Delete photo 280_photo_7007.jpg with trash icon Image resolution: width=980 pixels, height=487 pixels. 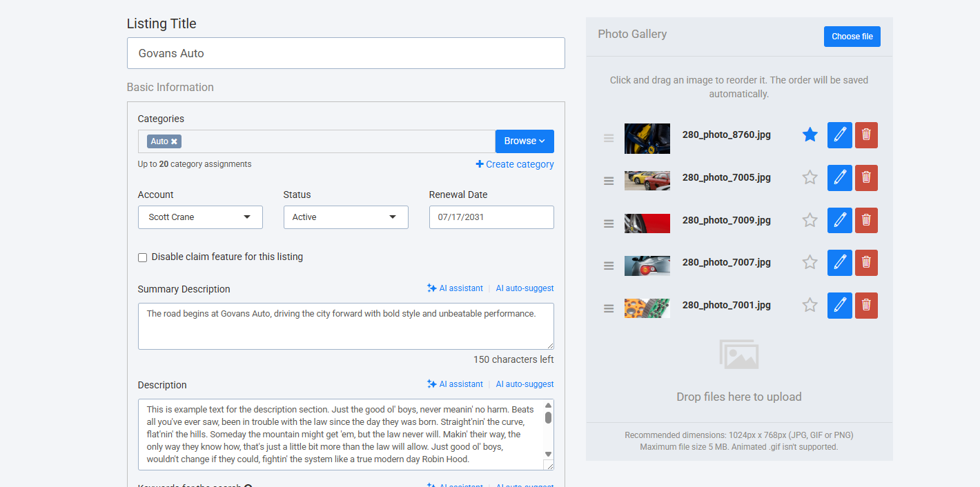click(x=866, y=263)
